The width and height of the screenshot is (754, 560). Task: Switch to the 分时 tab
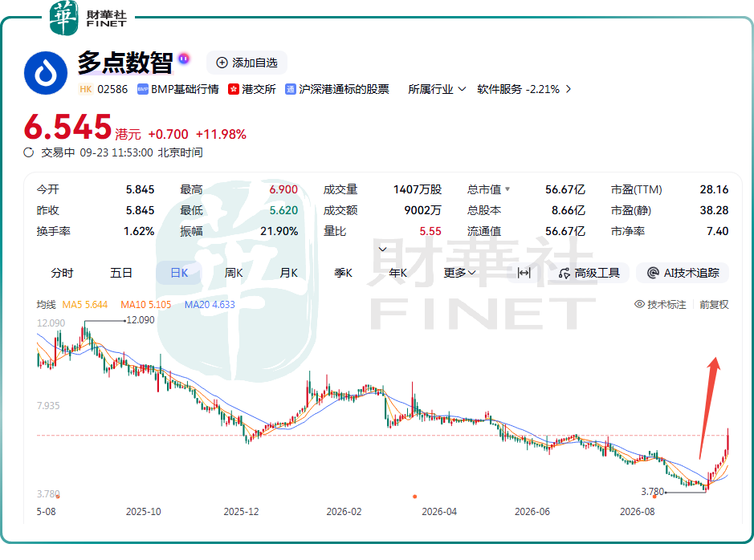[62, 273]
